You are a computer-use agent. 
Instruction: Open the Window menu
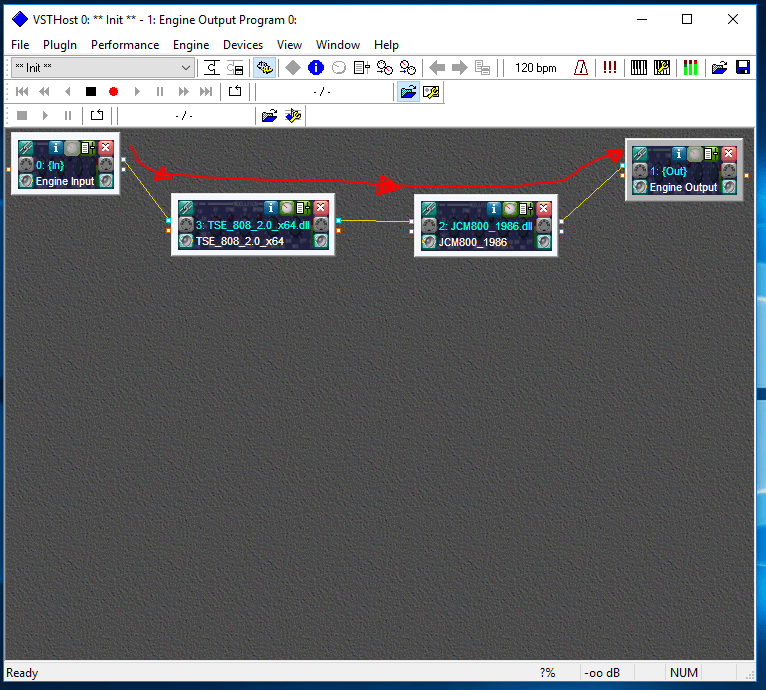point(338,45)
